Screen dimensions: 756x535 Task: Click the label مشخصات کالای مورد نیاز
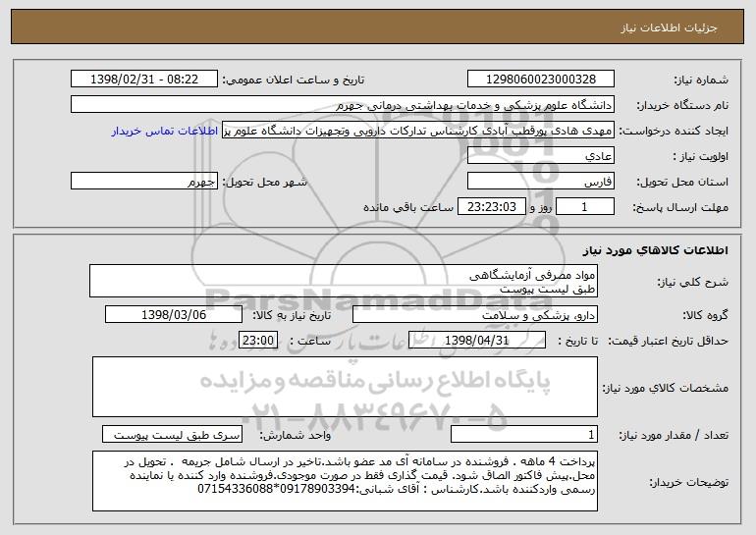point(666,388)
